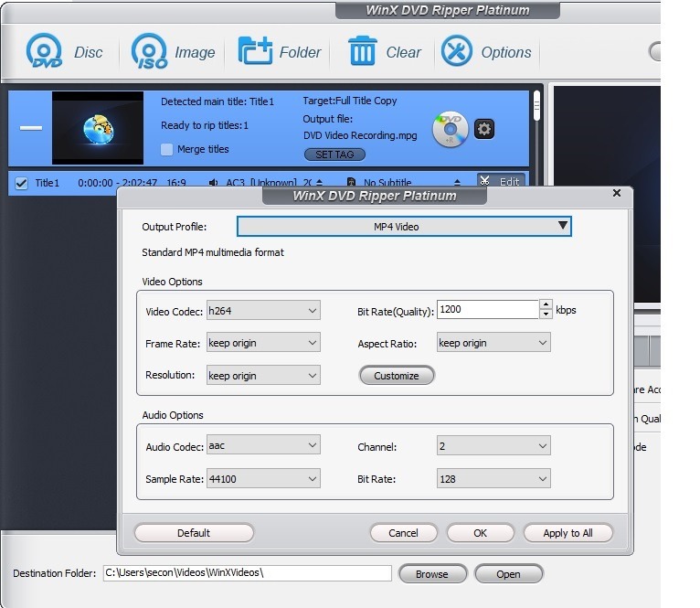
Task: Open the Audio Codec aac dropdown
Action: click(x=263, y=445)
